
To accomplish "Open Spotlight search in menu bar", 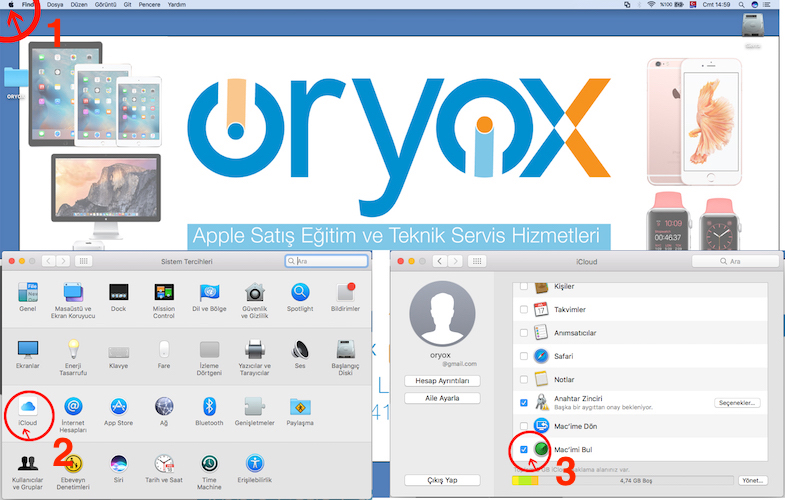I will pos(741,5).
